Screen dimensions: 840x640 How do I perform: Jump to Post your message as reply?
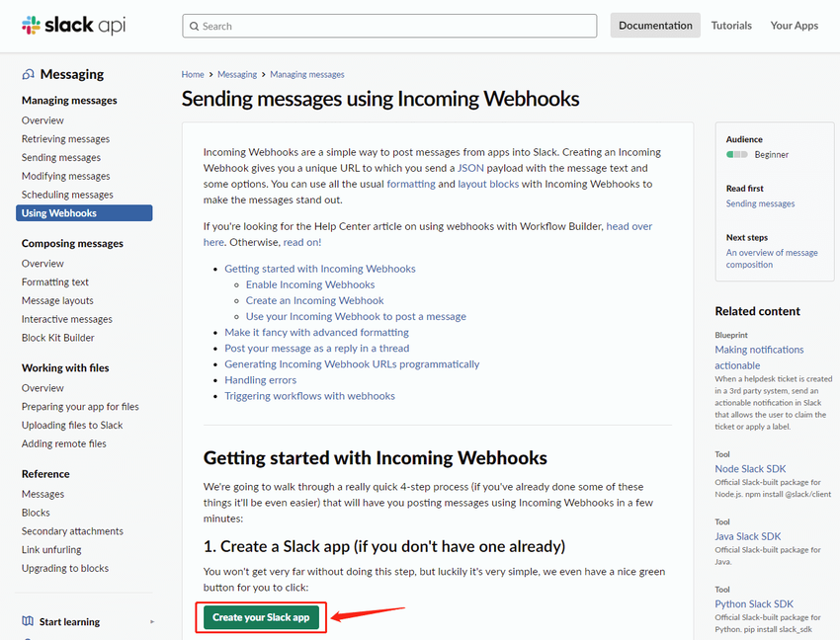316,348
